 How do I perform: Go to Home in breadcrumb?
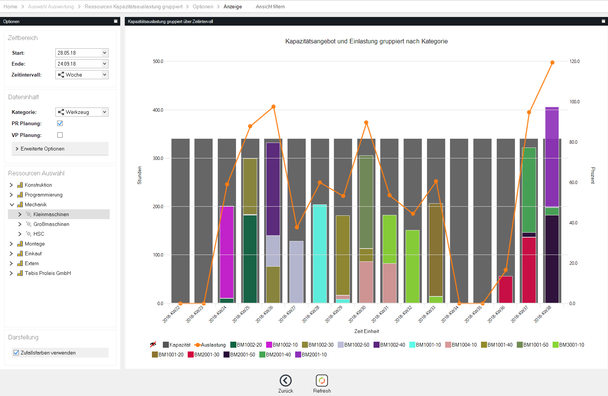10,7
